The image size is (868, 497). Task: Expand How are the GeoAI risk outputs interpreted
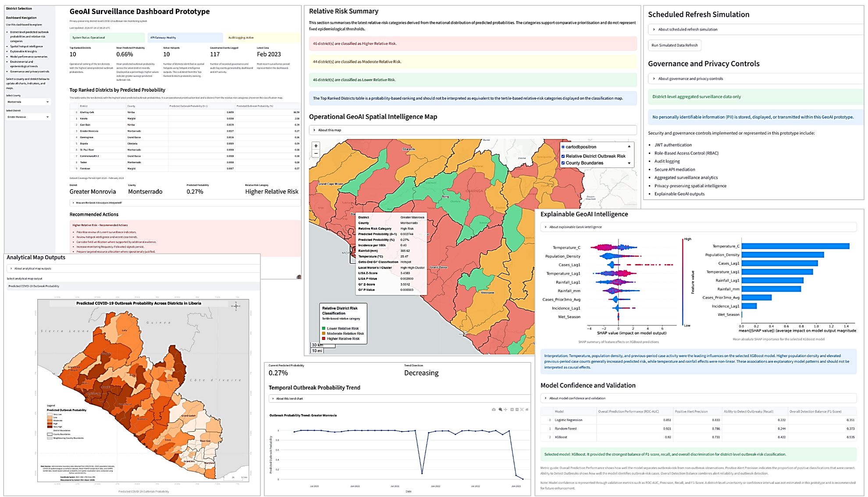185,203
